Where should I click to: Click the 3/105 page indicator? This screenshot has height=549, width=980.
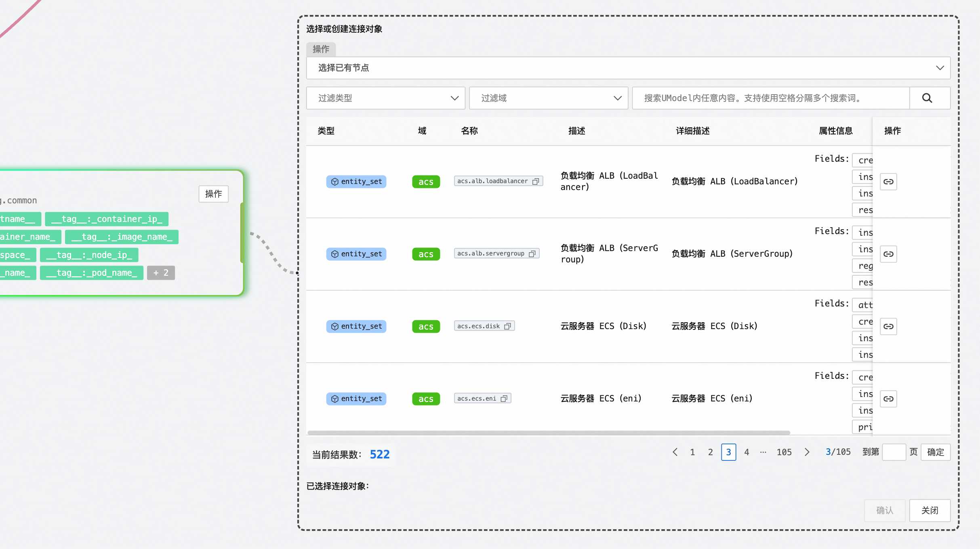(838, 452)
